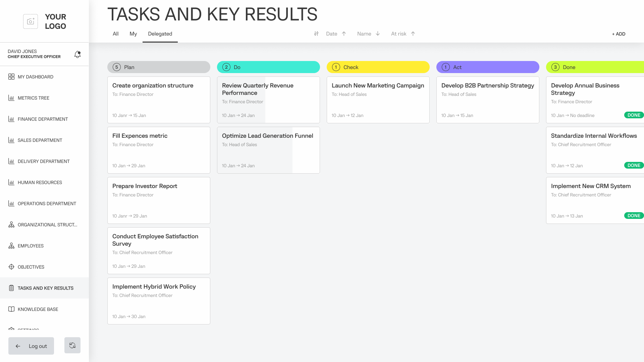The height and width of the screenshot is (362, 644).
Task: Click the filter sliders icon
Action: (x=316, y=34)
